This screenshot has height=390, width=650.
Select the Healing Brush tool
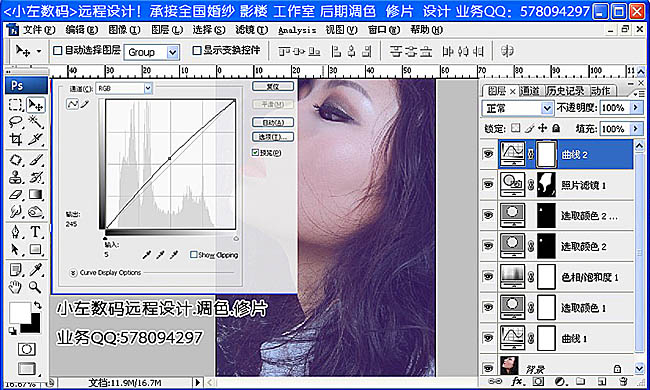pyautogui.click(x=15, y=160)
